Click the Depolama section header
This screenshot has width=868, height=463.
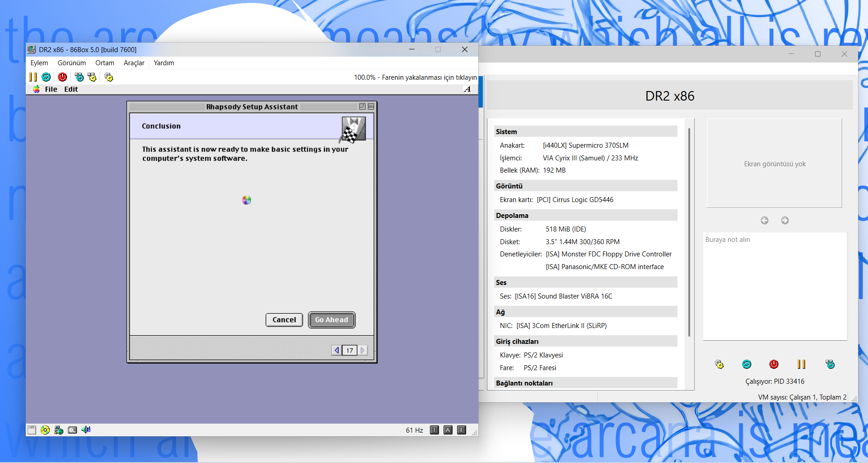pyautogui.click(x=586, y=215)
